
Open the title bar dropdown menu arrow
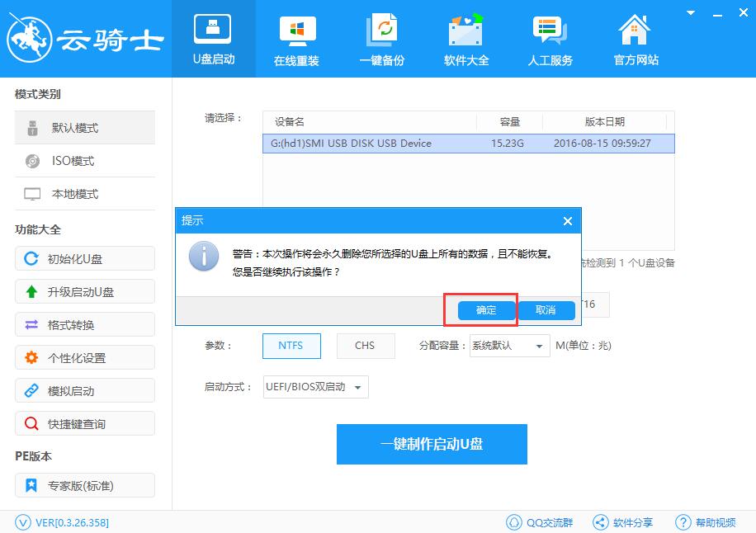pyautogui.click(x=691, y=13)
